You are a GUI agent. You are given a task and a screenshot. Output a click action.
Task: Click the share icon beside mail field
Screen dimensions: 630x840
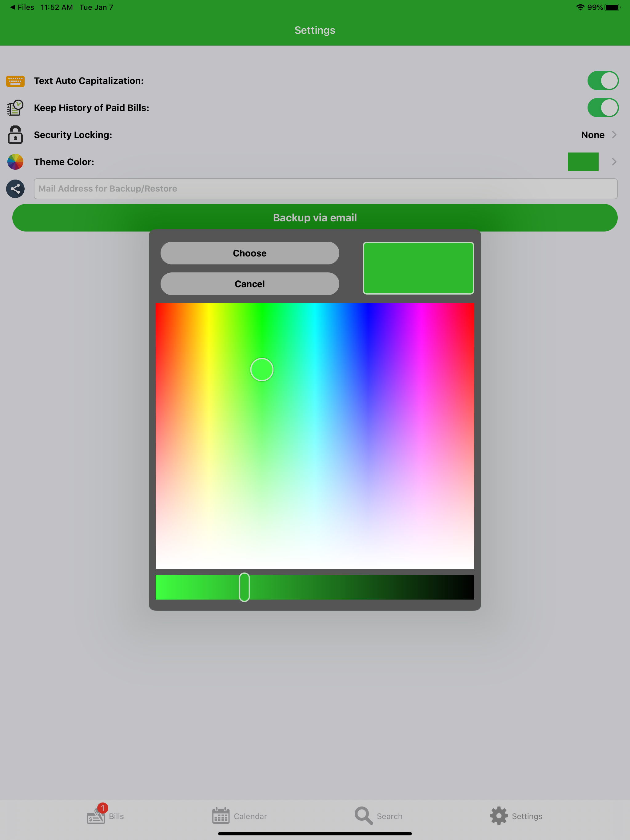[15, 189]
